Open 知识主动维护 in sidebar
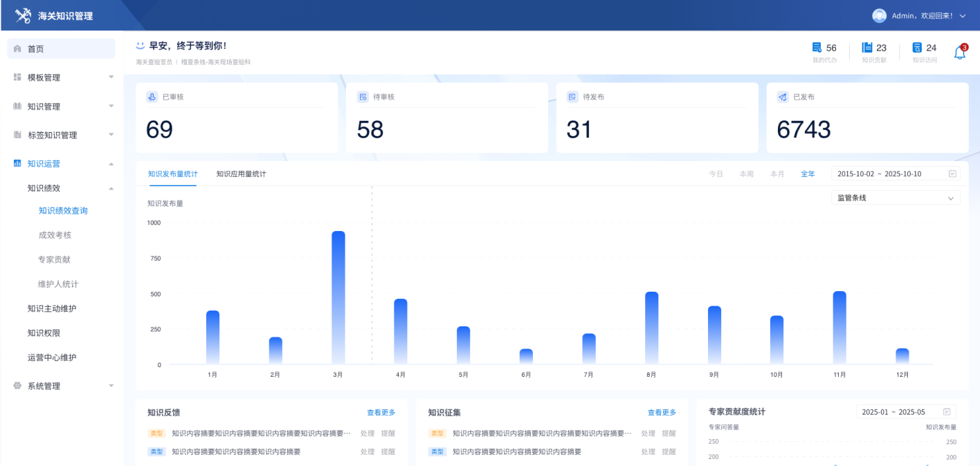 [x=52, y=308]
